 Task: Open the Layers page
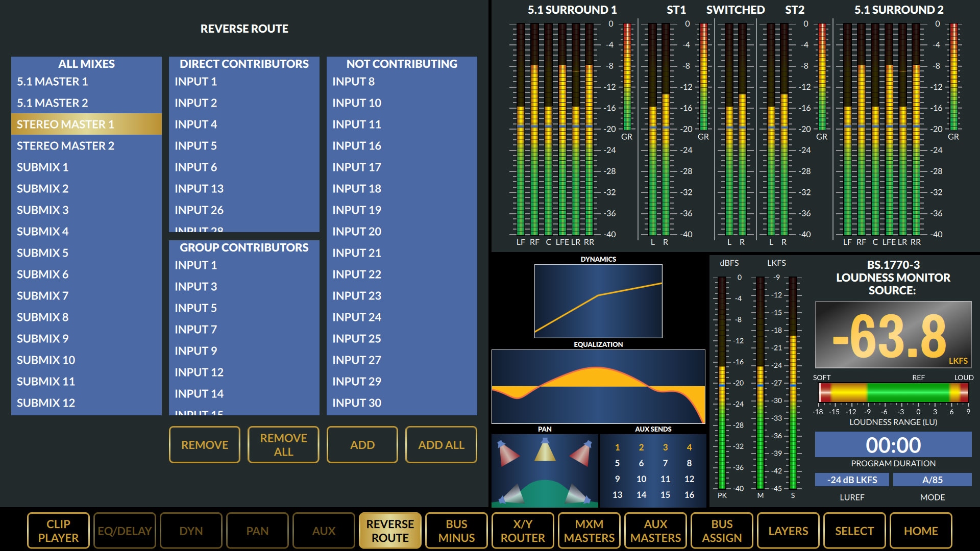coord(788,531)
